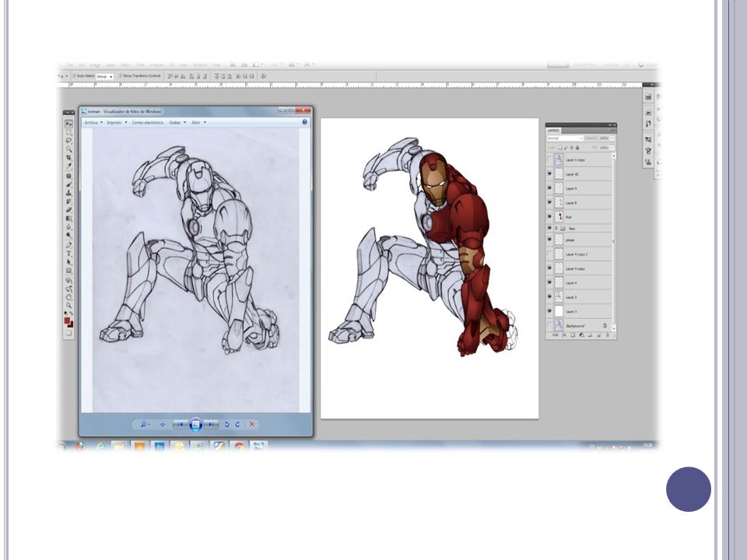Go to previous image in photo viewer
This screenshot has height=560, width=747.
pyautogui.click(x=181, y=425)
